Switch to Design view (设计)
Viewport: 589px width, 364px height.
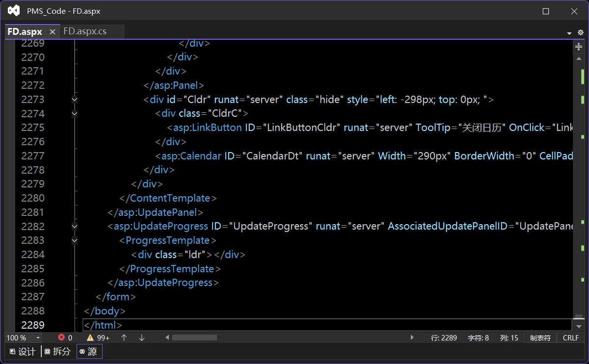pos(23,351)
